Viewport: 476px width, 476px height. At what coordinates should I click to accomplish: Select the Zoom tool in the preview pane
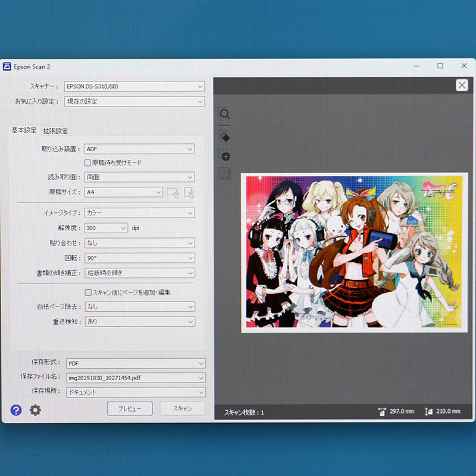224,114
